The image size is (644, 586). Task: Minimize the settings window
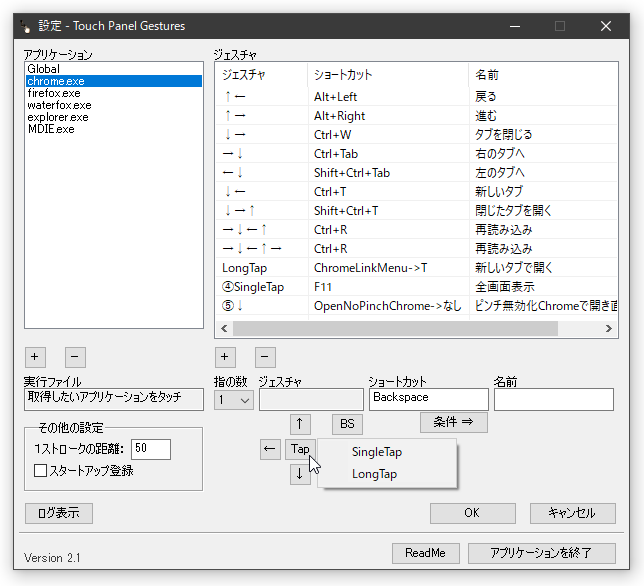pos(515,26)
